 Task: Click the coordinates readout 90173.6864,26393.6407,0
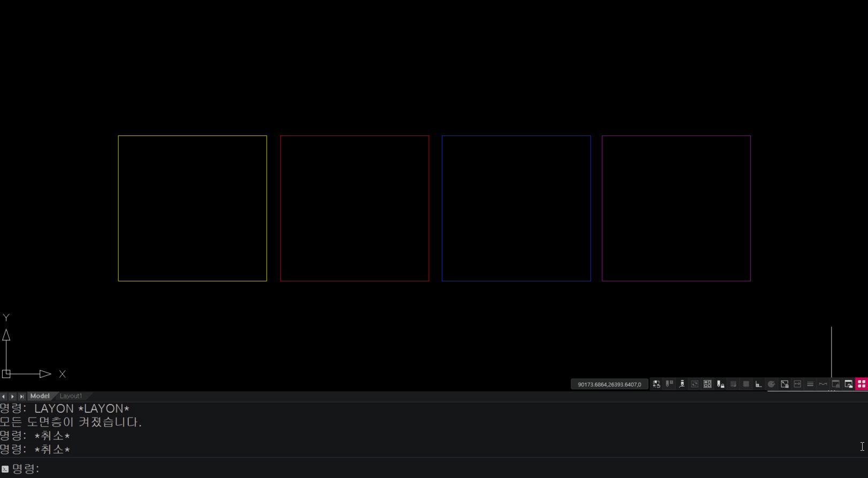click(609, 384)
